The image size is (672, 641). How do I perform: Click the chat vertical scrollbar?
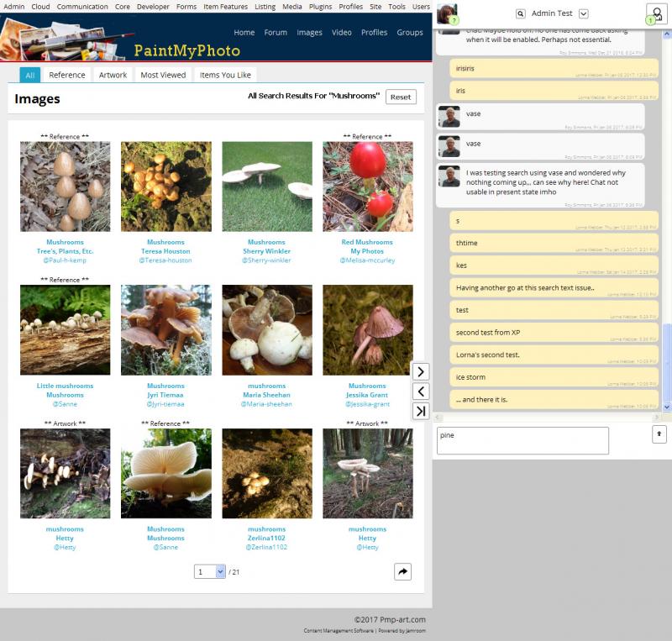pos(666,220)
